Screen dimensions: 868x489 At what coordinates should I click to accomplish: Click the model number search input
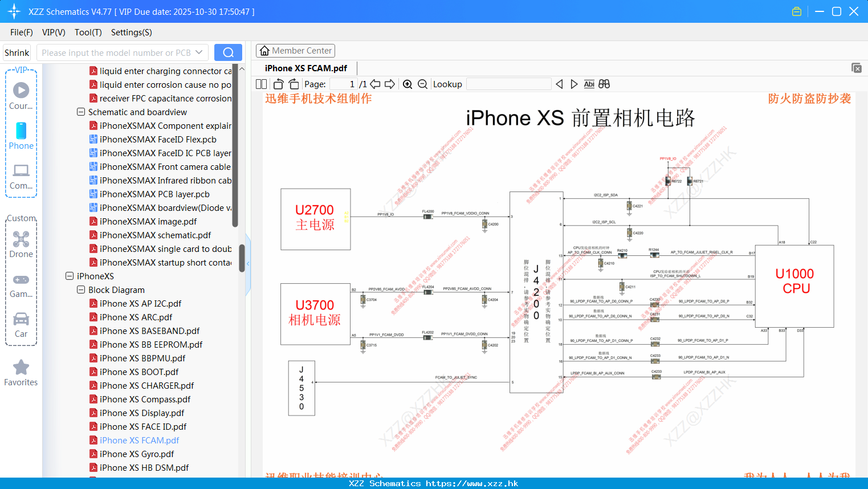point(116,52)
